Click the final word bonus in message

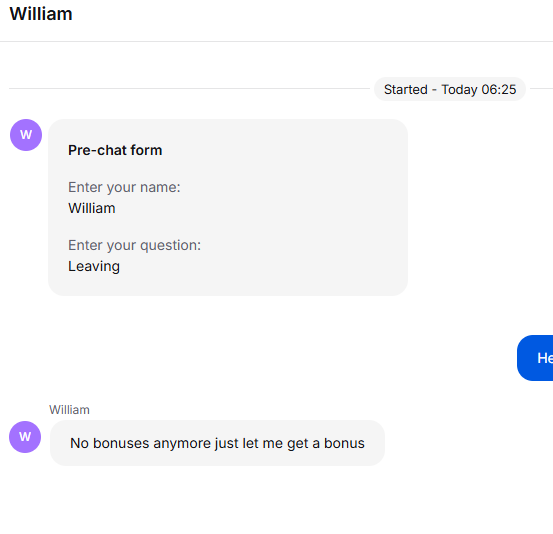coord(344,443)
